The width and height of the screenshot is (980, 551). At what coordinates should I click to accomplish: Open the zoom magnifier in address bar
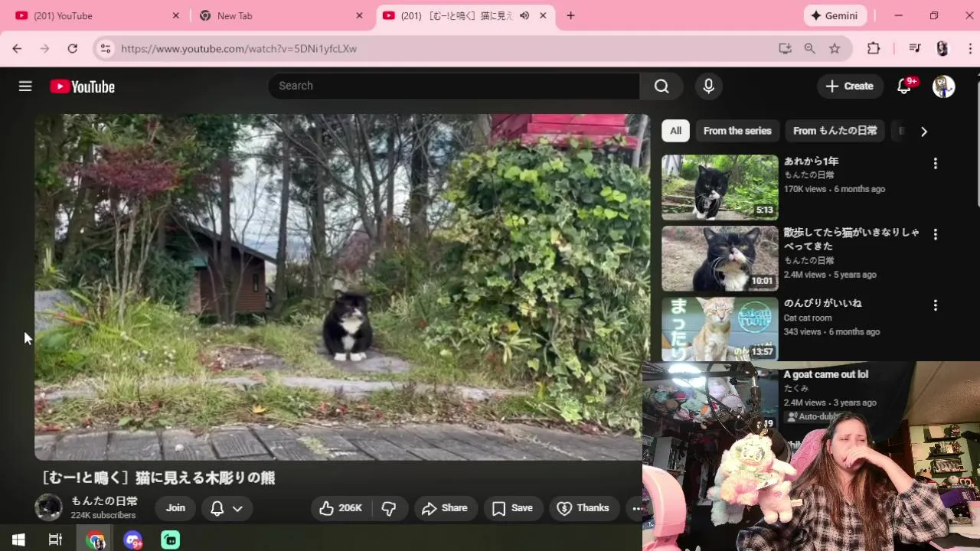click(x=809, y=48)
